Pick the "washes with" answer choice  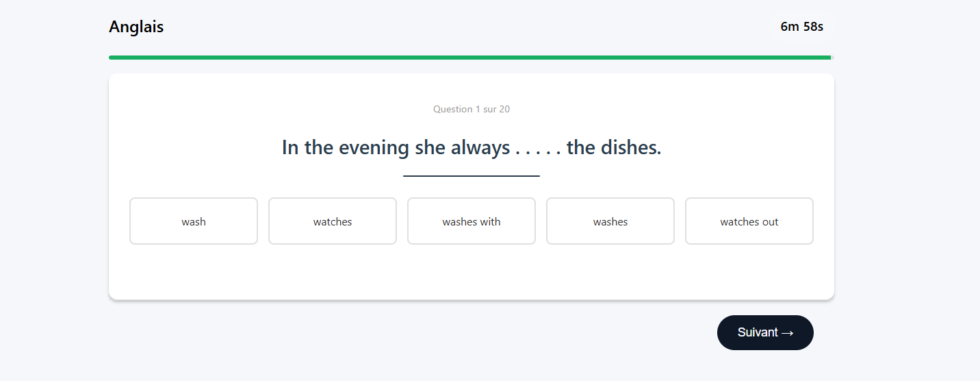tap(472, 221)
